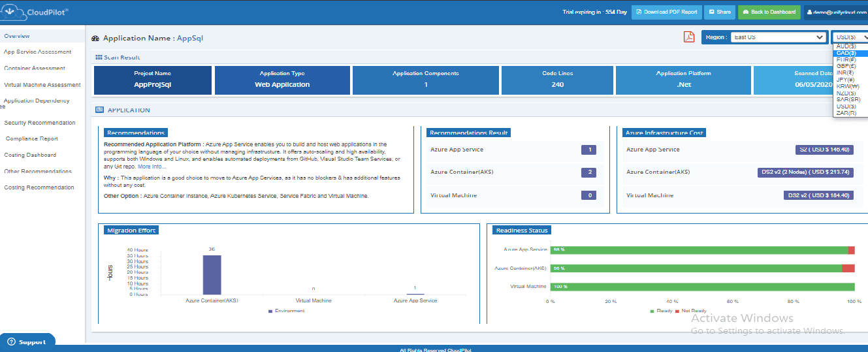Click the Recommendations panel title
Screen dimensions: 868x352
[135, 133]
